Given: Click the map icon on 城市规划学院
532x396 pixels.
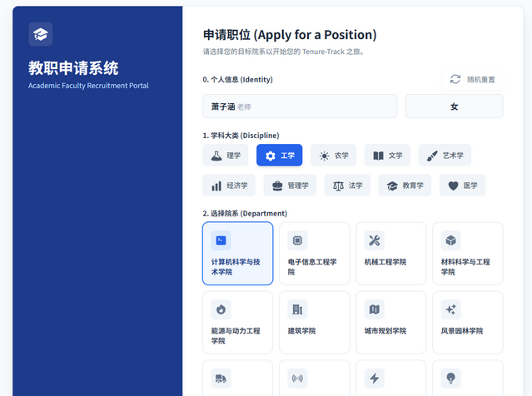Looking at the screenshot, I should click(x=375, y=309).
